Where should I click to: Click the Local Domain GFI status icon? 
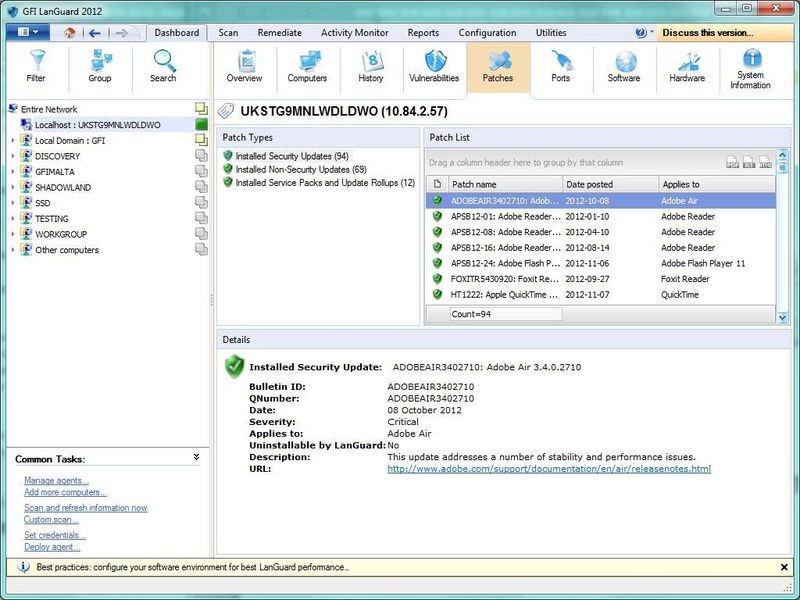[x=202, y=139]
